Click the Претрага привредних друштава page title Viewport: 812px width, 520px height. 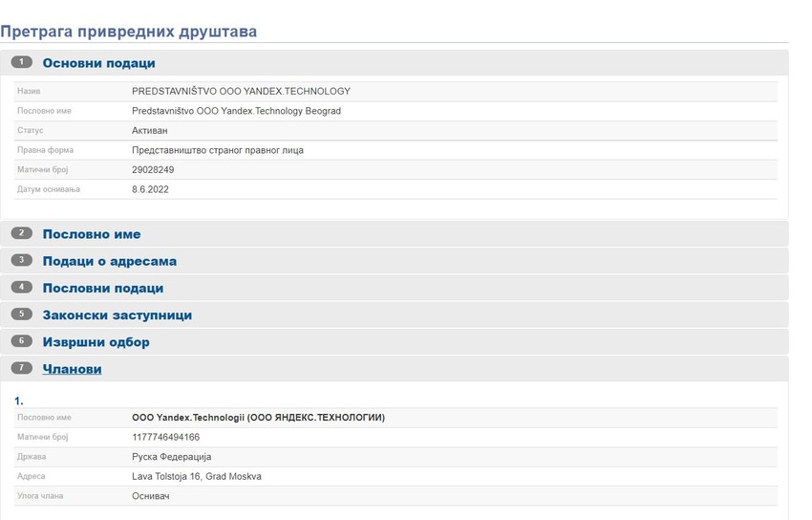click(129, 32)
